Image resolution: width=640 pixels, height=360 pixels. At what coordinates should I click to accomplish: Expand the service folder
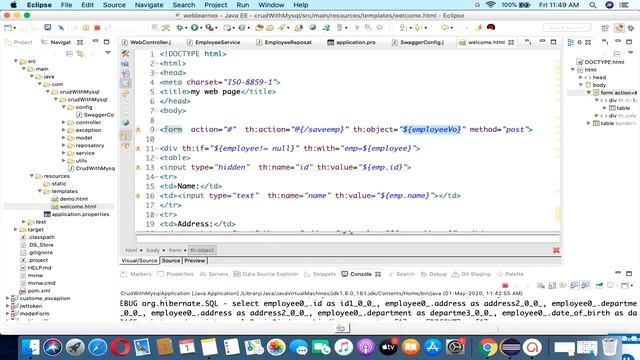63,153
